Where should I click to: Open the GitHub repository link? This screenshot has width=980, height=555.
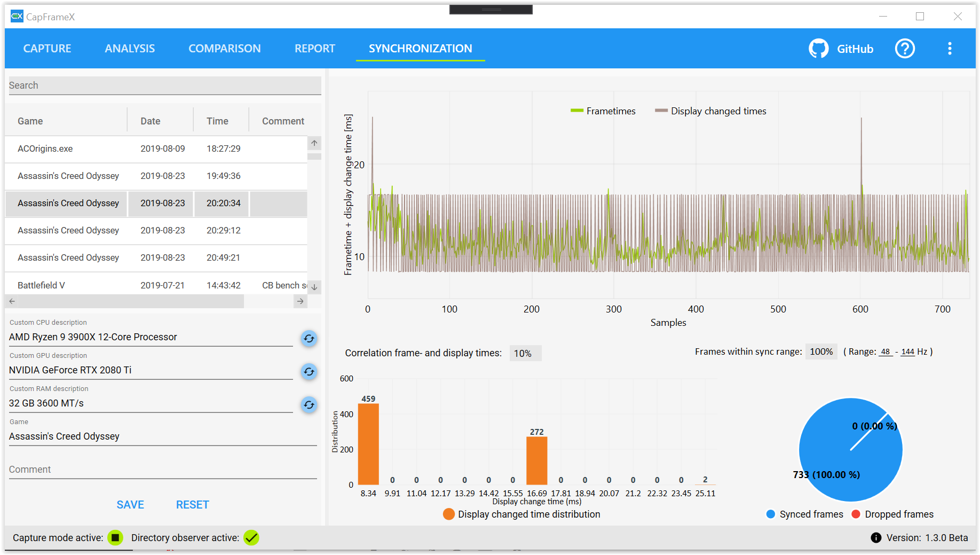coord(841,48)
